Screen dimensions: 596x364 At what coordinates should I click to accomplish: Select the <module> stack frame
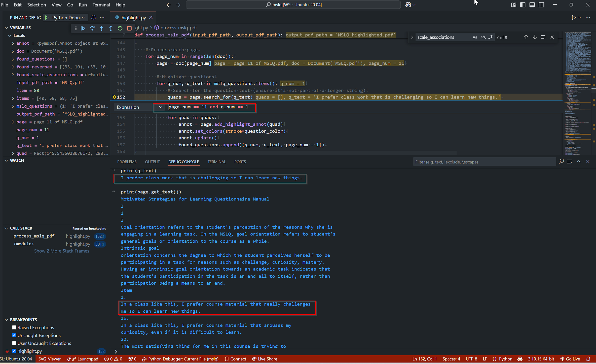coord(24,244)
